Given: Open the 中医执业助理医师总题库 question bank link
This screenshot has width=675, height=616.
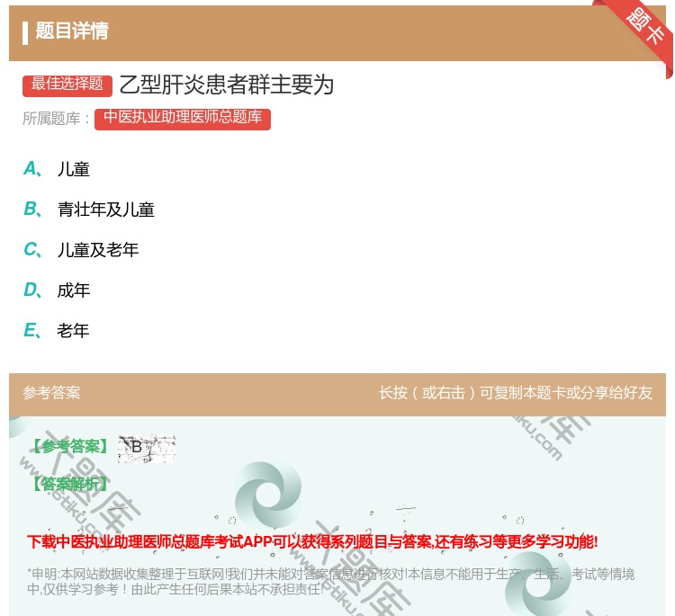Looking at the screenshot, I should 183,119.
